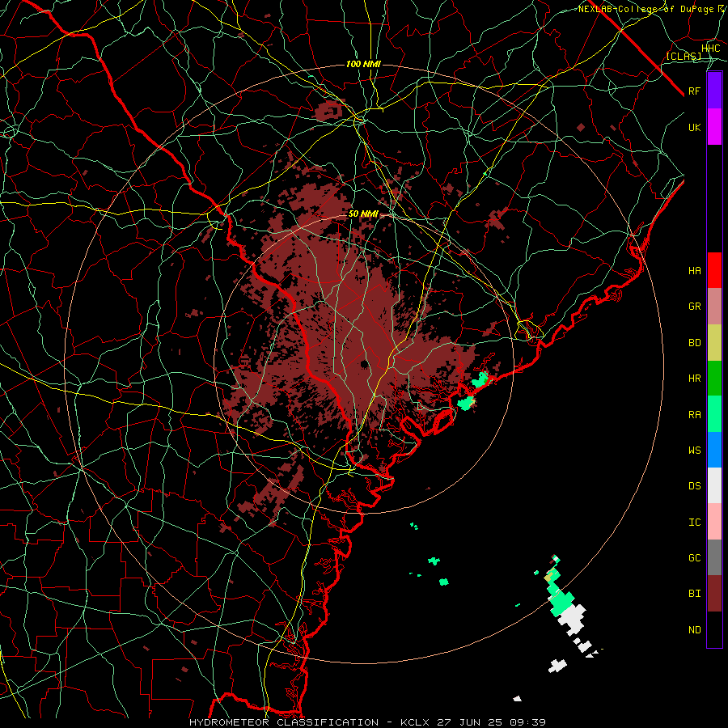Select the BD yellow legend swatch
Viewport: 728px width, 728px height.
[x=714, y=343]
